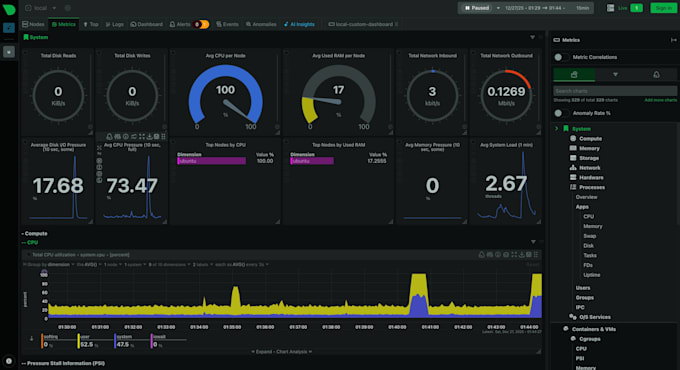This screenshot has height=370, width=680.
Task: Click the Network icon in sidebar tree
Action: [573, 167]
